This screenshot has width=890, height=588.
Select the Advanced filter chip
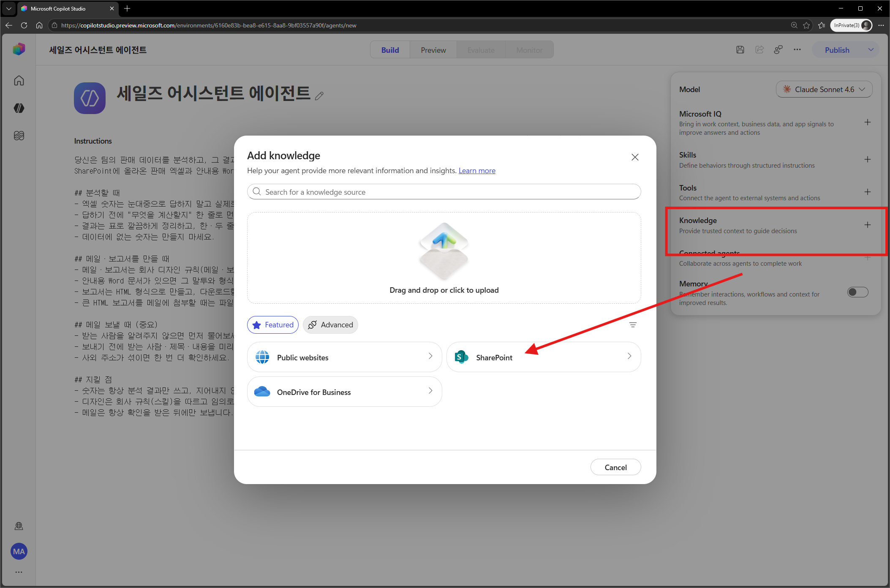(331, 325)
